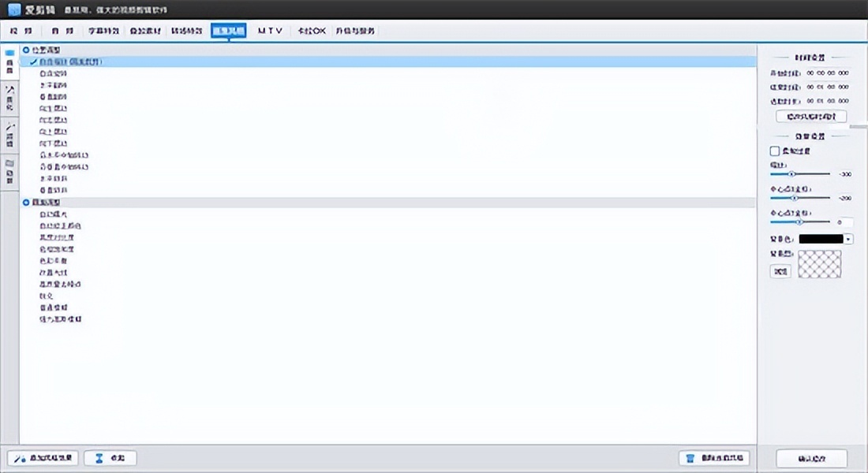Open the 音频 tab in the top bar

[x=62, y=31]
